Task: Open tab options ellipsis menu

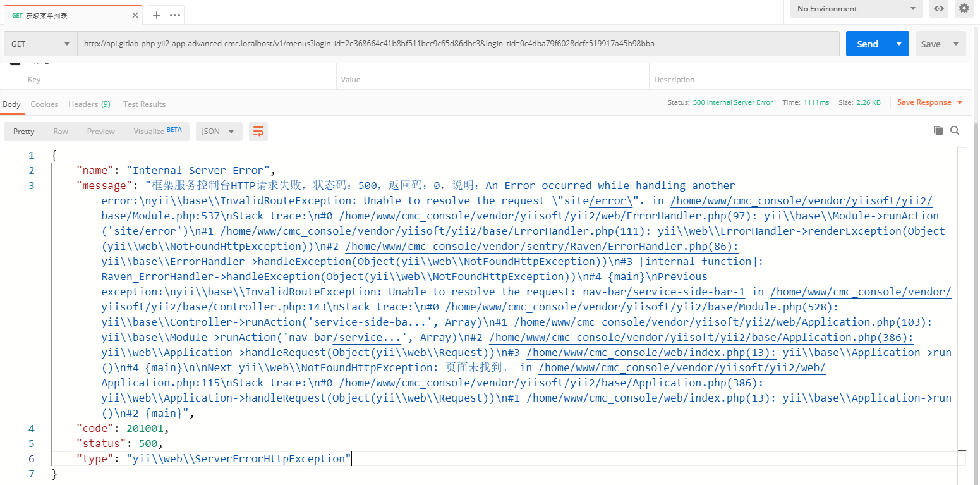Action: (175, 15)
